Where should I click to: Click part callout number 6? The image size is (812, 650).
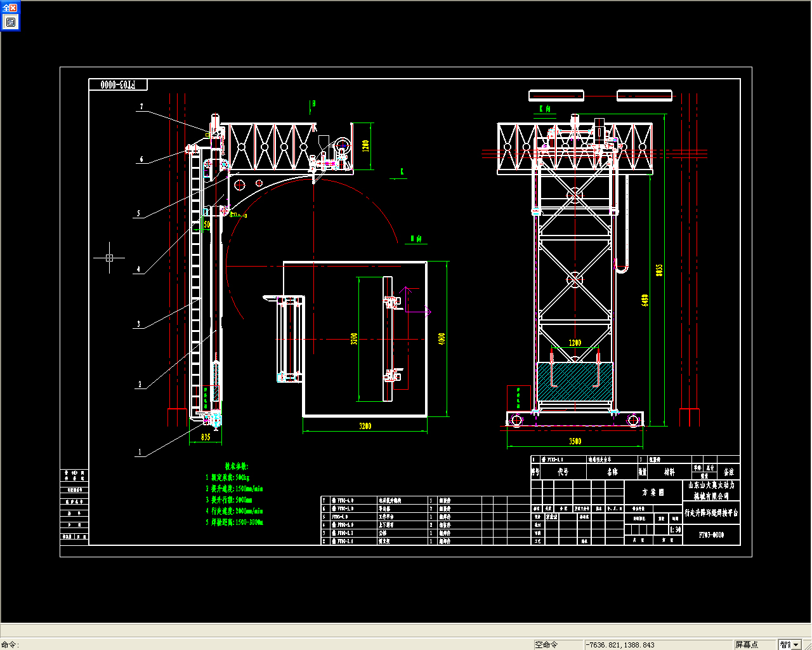point(141,159)
